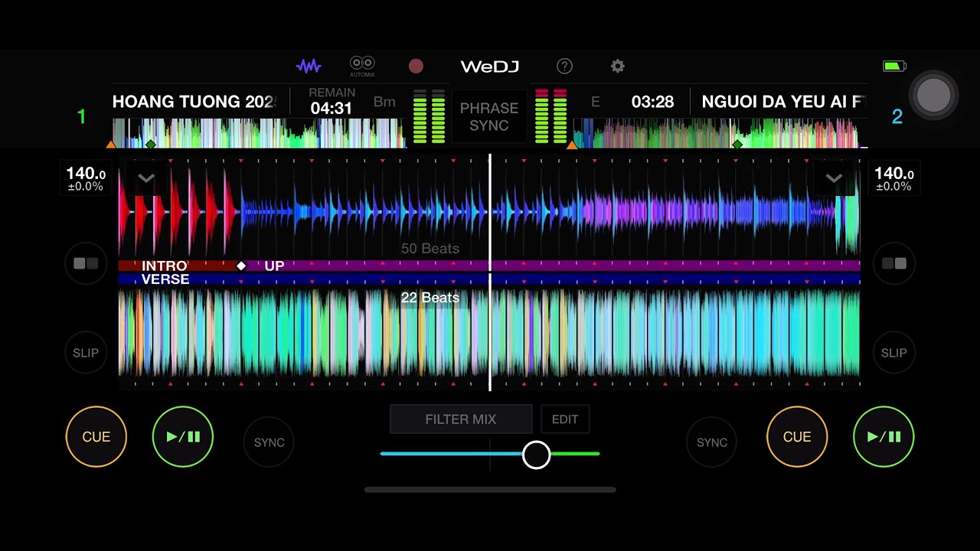This screenshot has height=551, width=980.
Task: Toggle SYNC on deck 1
Action: pyautogui.click(x=269, y=442)
